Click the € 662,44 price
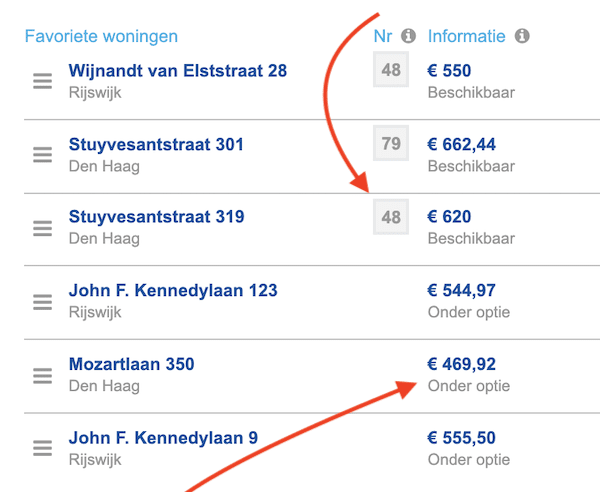 (x=461, y=145)
